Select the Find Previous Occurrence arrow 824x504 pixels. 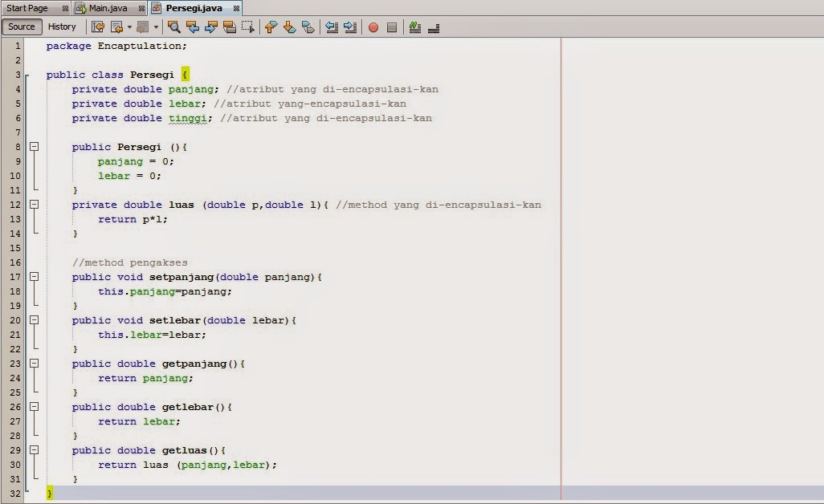193,27
